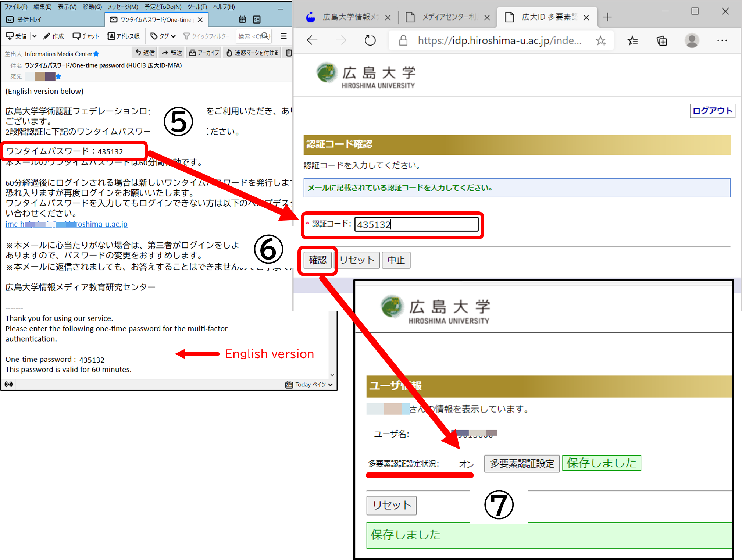Open the Message (メッセージ) menu
This screenshot has height=560, width=742.
123,7
